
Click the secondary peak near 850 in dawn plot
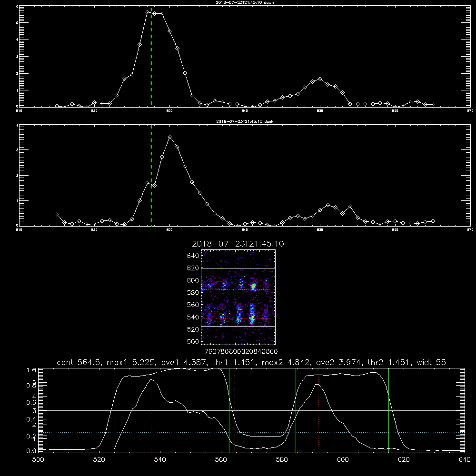click(x=320, y=79)
